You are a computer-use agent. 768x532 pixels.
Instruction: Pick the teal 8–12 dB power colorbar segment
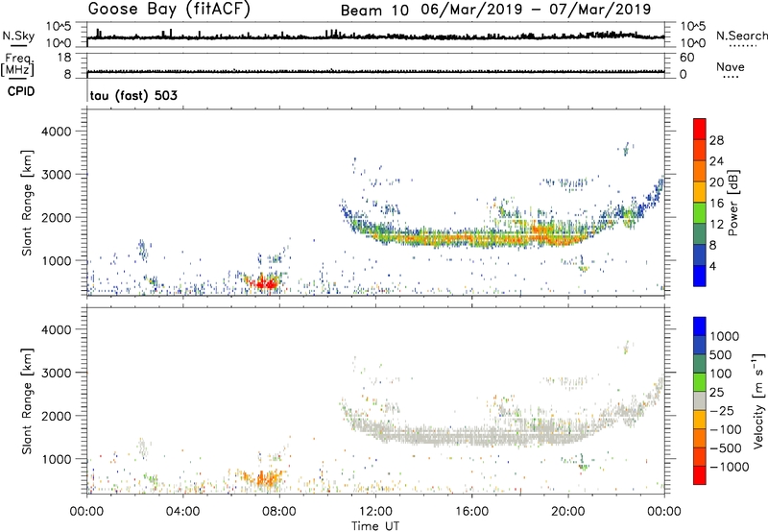click(x=700, y=233)
